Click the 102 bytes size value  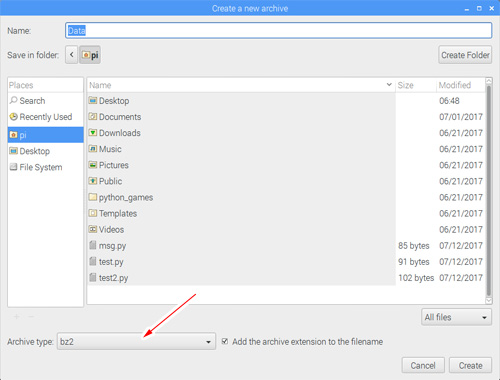[x=416, y=278]
